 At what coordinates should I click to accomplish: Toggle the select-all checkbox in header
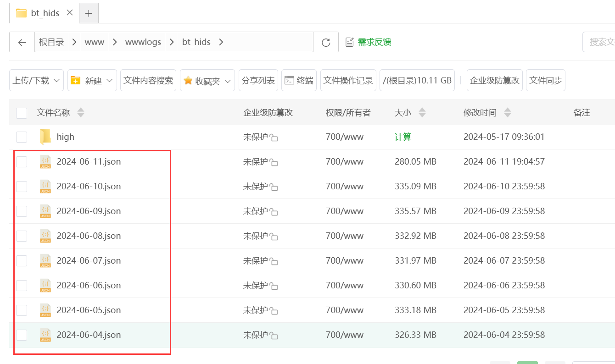[x=22, y=113]
